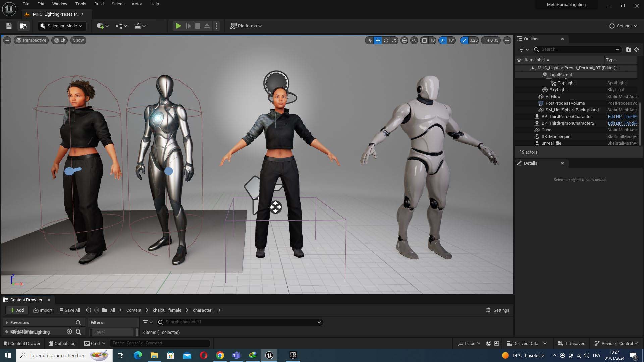Activate the Select objects cursor tool in the viewport

370,40
